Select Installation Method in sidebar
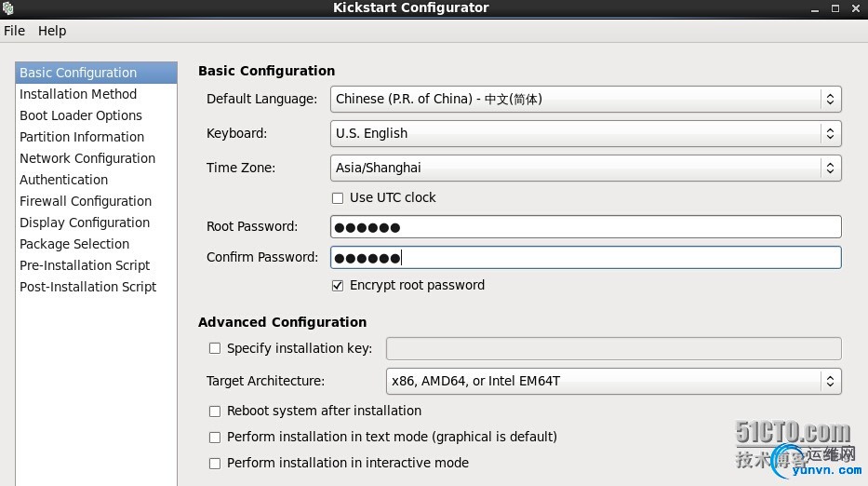Image resolution: width=868 pixels, height=486 pixels. (78, 94)
